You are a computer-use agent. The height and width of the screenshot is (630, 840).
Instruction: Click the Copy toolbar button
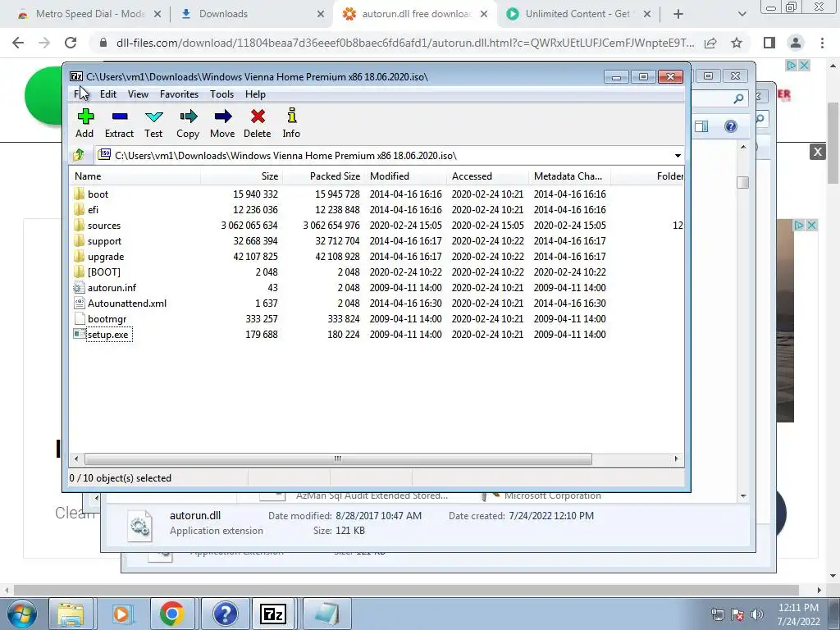pyautogui.click(x=188, y=123)
